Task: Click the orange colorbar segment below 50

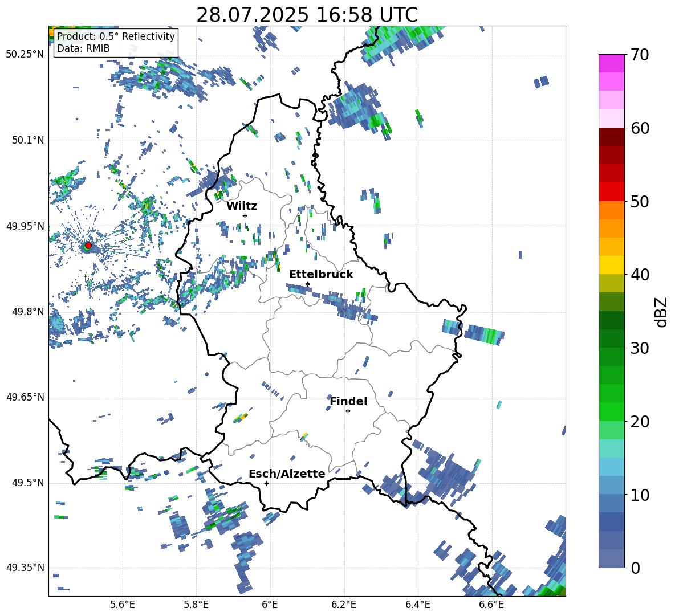Action: pos(611,210)
